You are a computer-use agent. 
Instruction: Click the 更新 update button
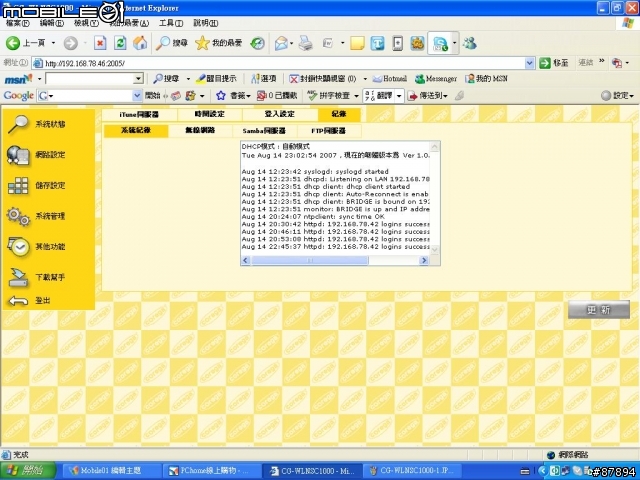(598, 310)
